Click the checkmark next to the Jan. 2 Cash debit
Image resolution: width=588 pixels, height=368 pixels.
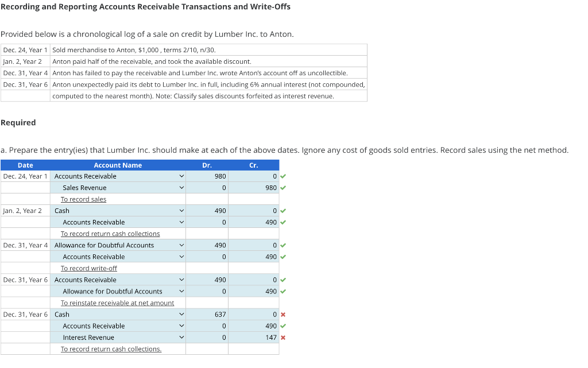(x=282, y=211)
